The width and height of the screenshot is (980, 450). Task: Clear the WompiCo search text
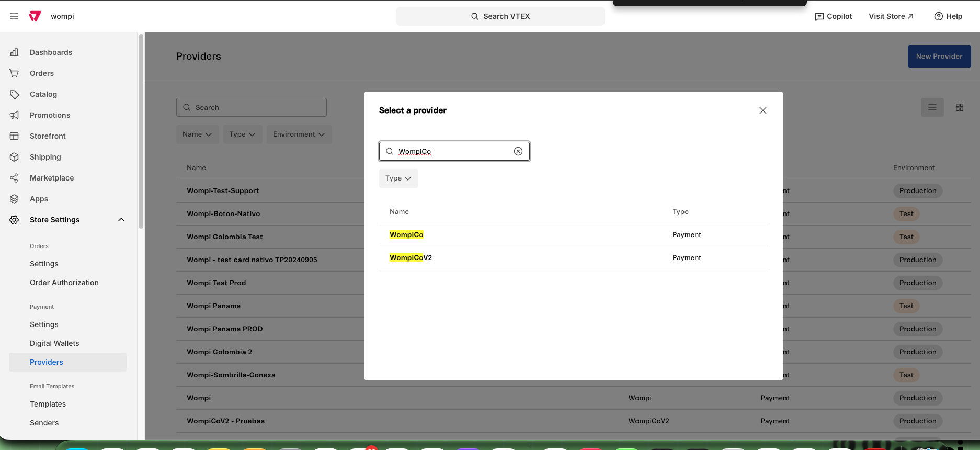pos(518,151)
